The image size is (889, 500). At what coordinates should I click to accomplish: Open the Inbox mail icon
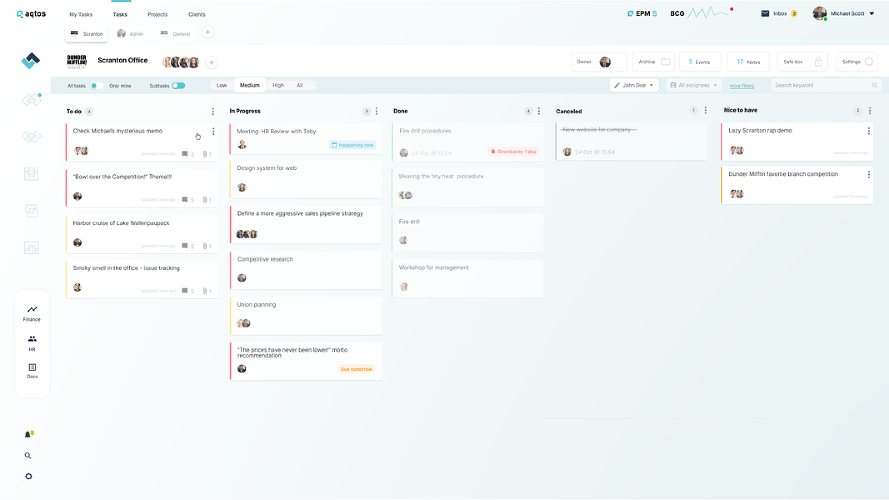coord(765,14)
